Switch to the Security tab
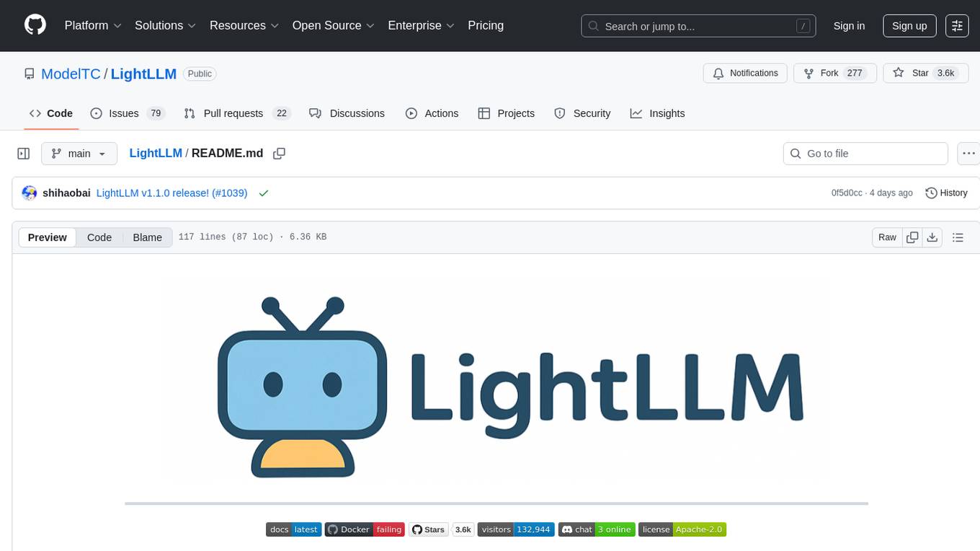This screenshot has width=980, height=551. 582,113
